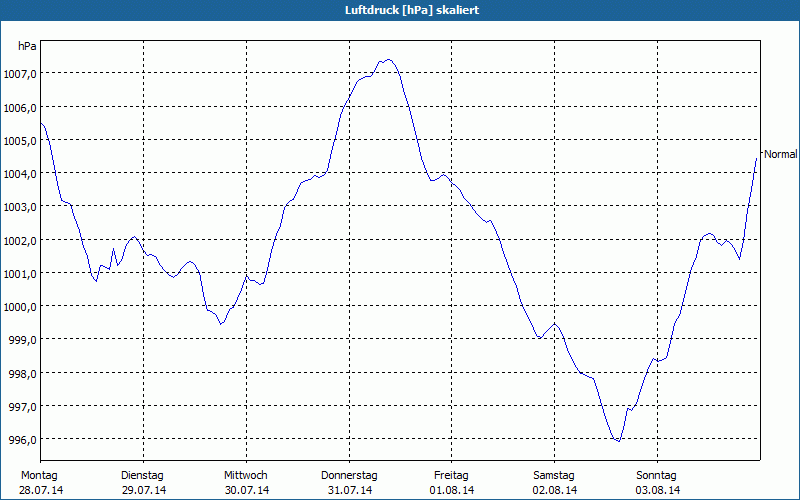The image size is (800, 500).
Task: Select the 'Dienstag' day label
Action: [x=142, y=475]
